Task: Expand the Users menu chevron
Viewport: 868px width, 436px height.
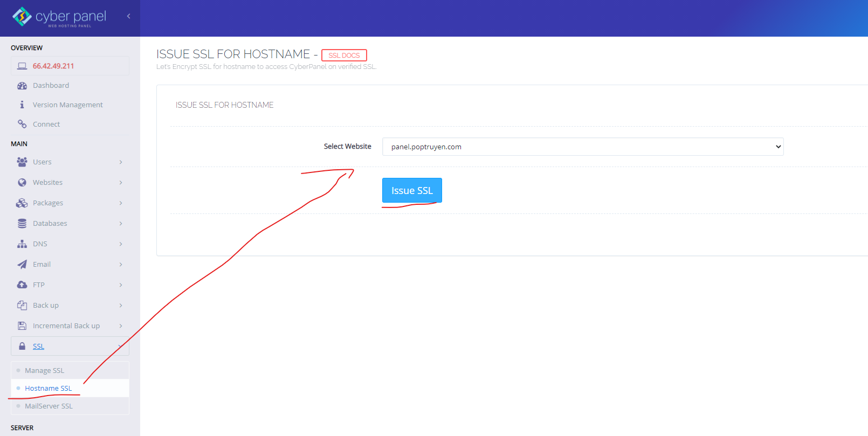Action: (121, 162)
